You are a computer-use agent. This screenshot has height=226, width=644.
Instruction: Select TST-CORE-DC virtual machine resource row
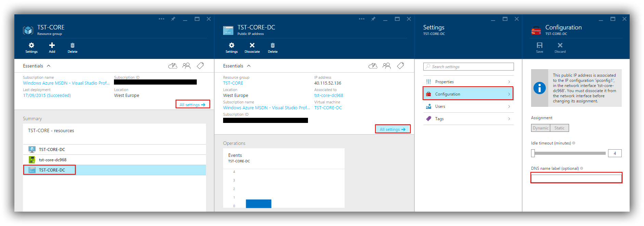tap(114, 149)
